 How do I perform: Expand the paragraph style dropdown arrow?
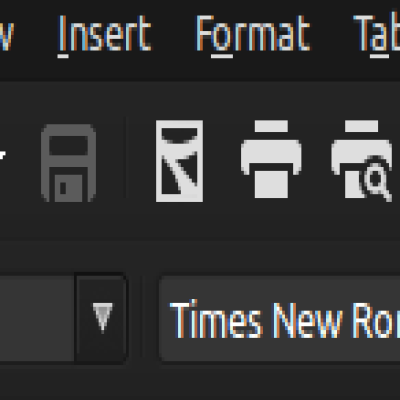101,318
